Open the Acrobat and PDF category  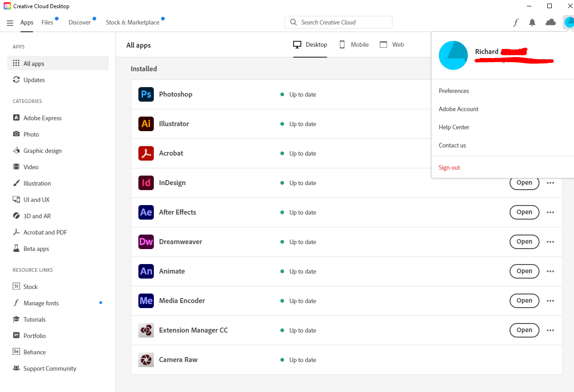(x=58, y=232)
